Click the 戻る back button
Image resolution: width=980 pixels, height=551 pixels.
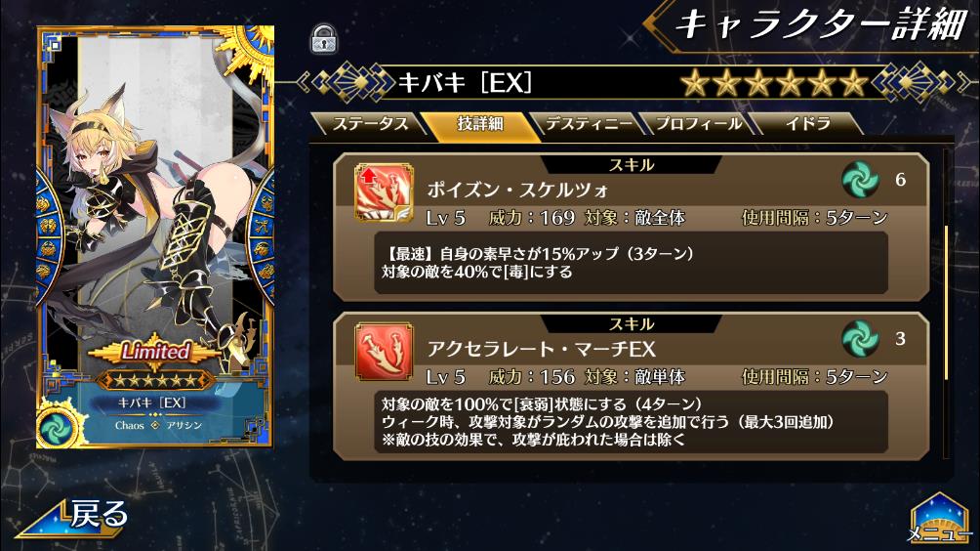click(x=74, y=518)
